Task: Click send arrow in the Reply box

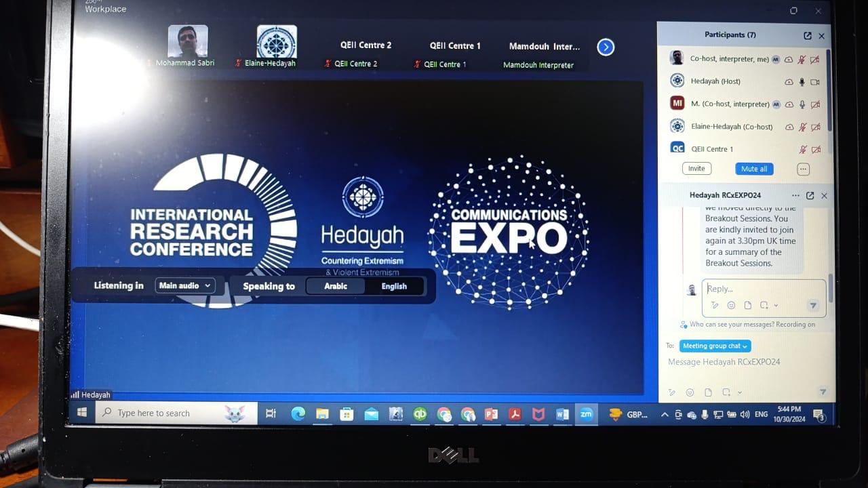Action: pyautogui.click(x=812, y=306)
